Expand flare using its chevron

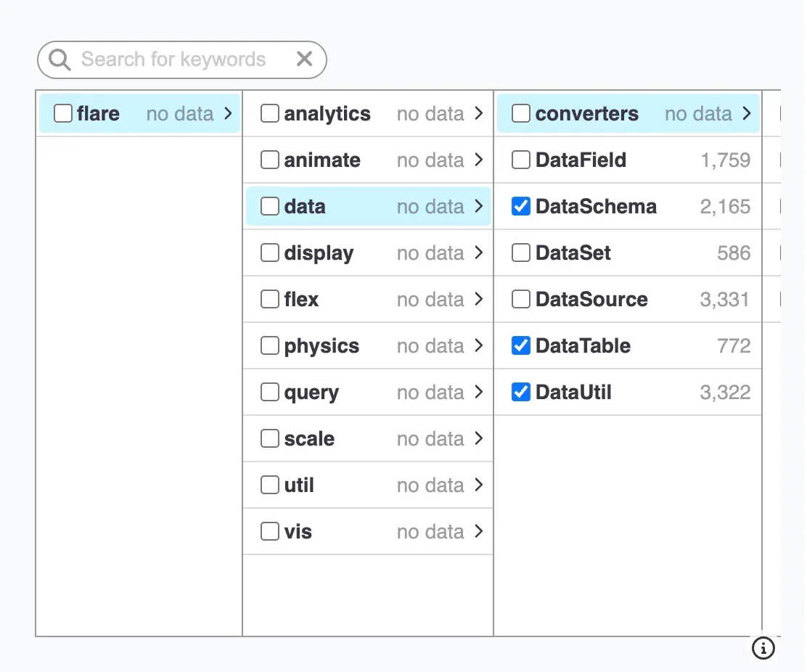tap(228, 113)
